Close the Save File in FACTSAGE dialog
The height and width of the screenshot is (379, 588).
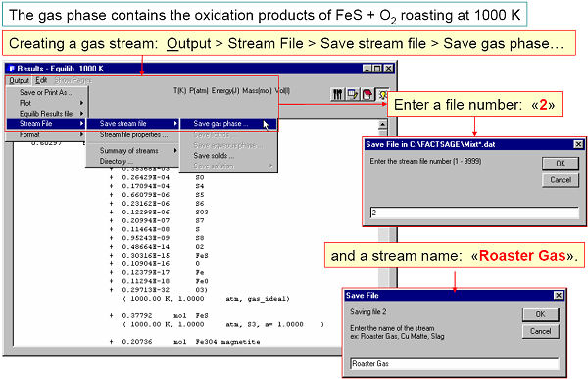[578, 144]
